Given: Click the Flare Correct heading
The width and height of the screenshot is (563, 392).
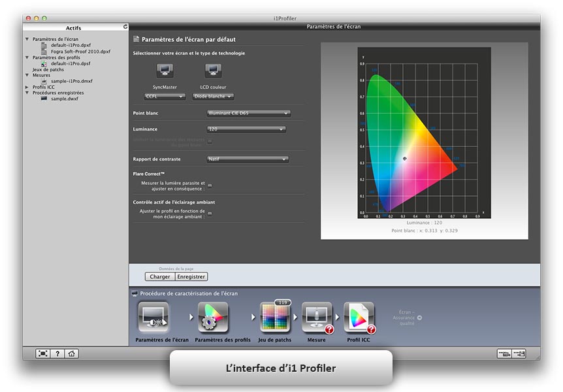Looking at the screenshot, I should 149,174.
